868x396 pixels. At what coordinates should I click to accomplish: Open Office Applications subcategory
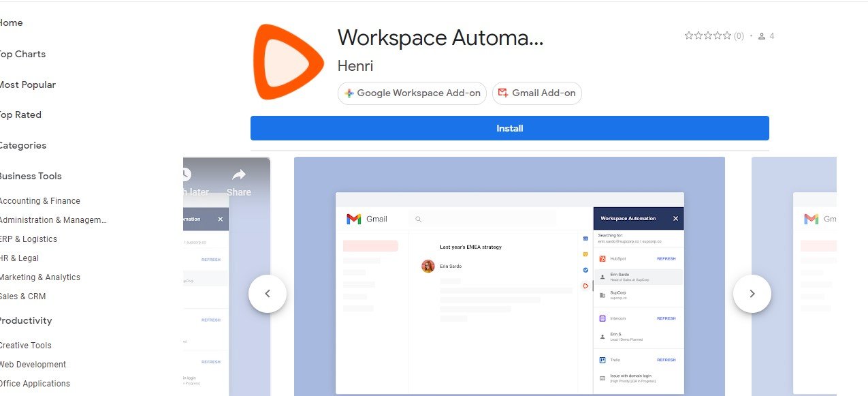pos(35,384)
